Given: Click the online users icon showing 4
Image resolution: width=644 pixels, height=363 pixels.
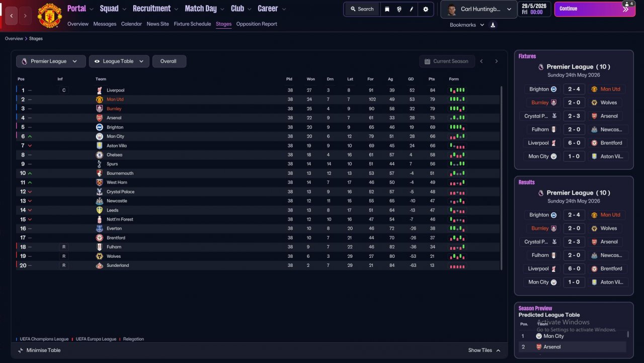Looking at the screenshot, I should [x=628, y=4].
